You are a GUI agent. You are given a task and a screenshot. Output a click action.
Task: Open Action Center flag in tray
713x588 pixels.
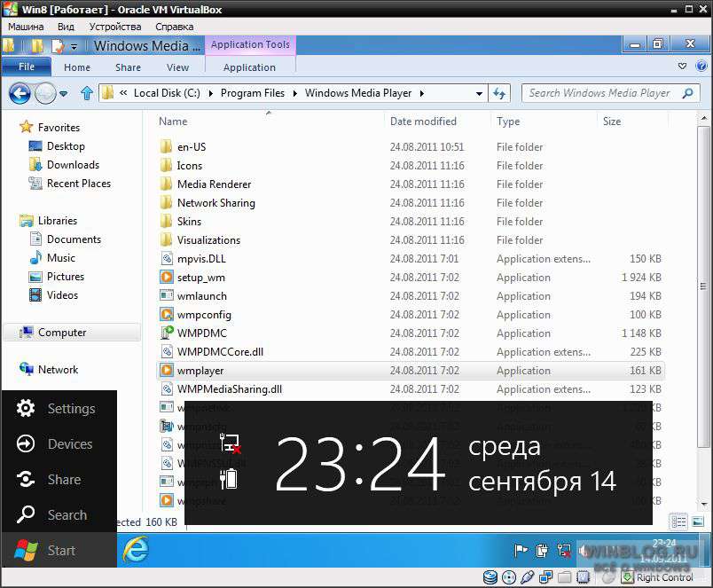click(x=521, y=551)
